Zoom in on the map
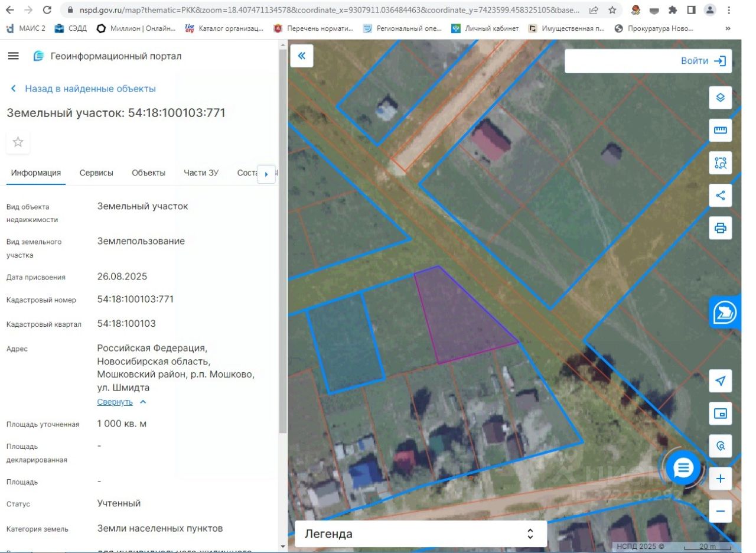 [721, 479]
